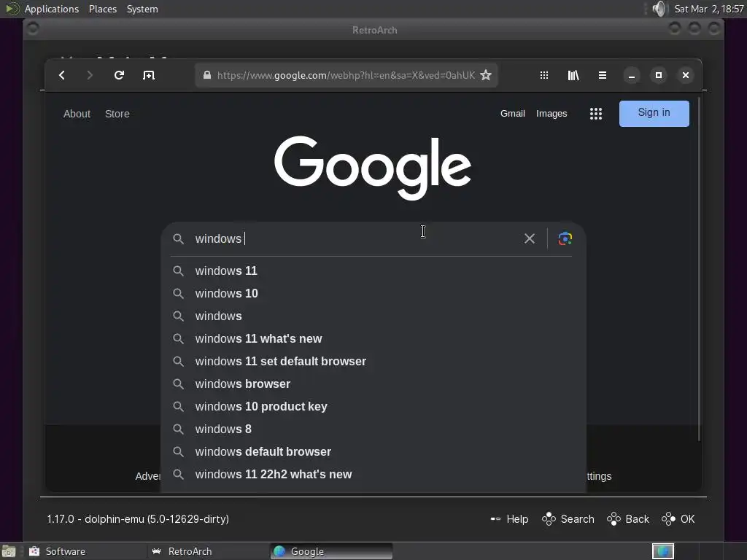Click the system volume speaker icon
The width and height of the screenshot is (747, 560).
tap(659, 9)
